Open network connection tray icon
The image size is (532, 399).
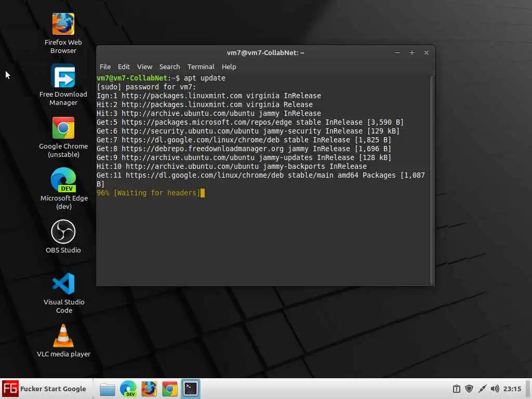coord(482,389)
